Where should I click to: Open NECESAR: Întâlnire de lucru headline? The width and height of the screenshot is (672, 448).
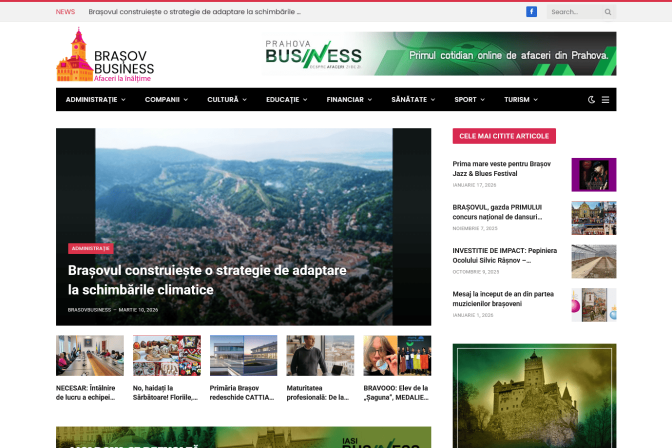pos(86,392)
